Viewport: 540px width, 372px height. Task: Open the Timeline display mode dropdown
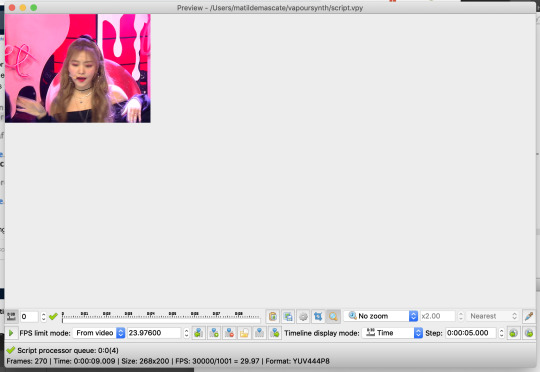[x=392, y=333]
